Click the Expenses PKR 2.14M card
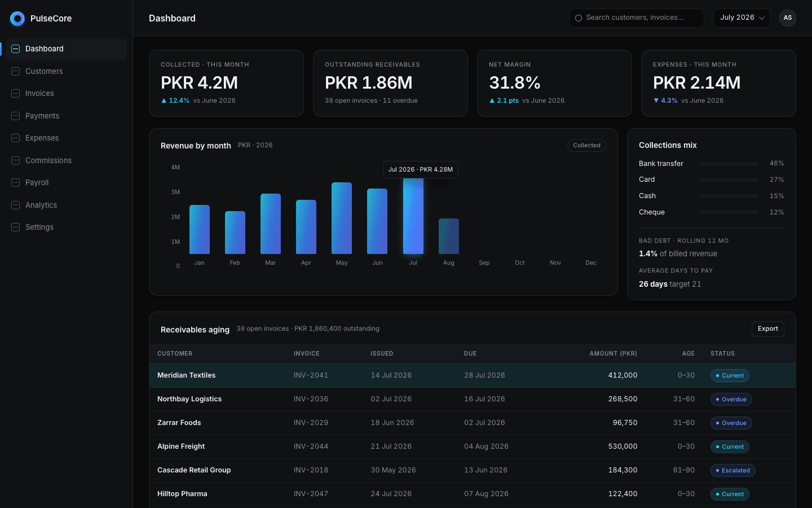This screenshot has width=812, height=508. [718, 83]
